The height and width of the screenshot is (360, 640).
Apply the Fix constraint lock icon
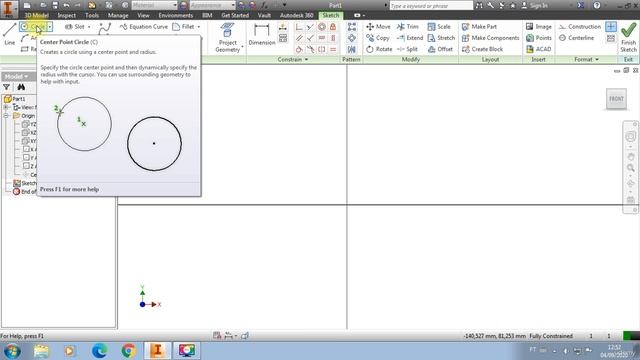click(333, 27)
